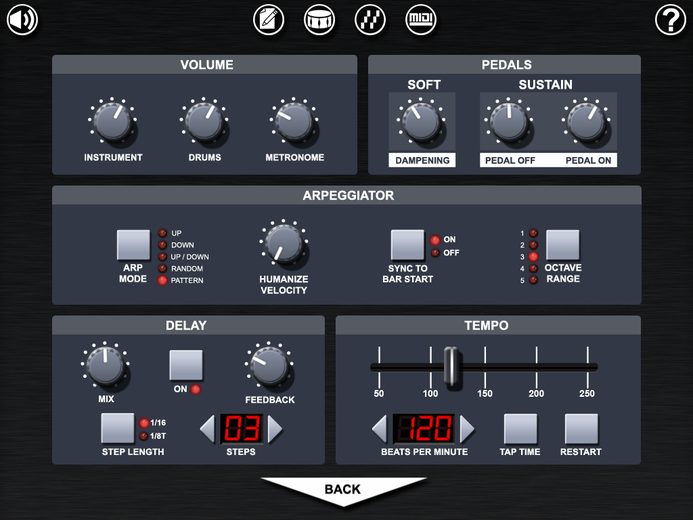Click the Delay Feedback knob
693x520 pixels.
pos(269,366)
